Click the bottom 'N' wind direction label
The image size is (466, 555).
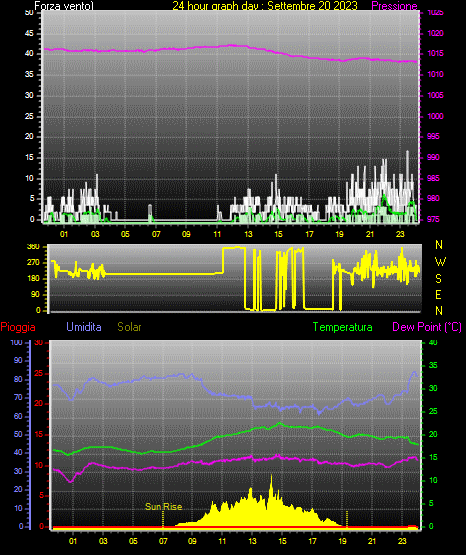click(439, 310)
